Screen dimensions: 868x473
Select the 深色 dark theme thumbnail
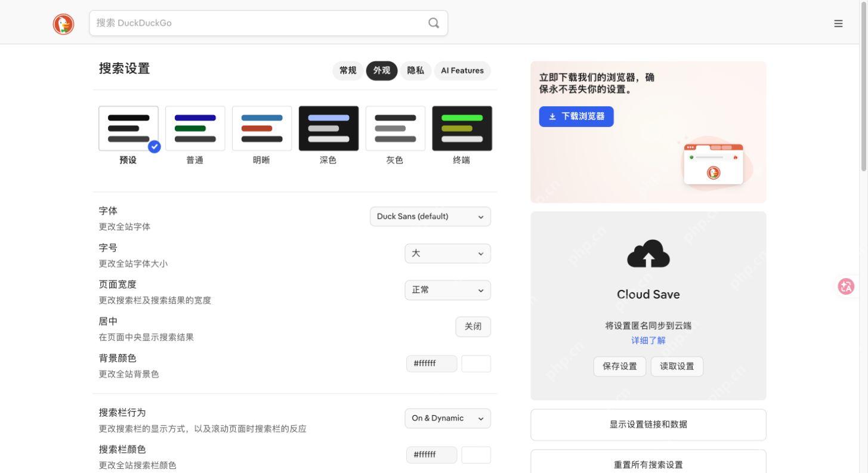pyautogui.click(x=329, y=128)
